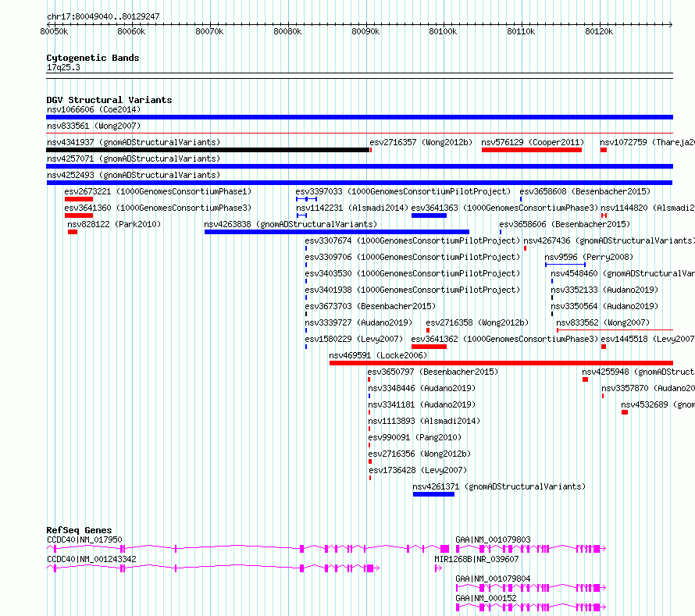Click the nsv3339727 (Audano2019) label
This screenshot has height=616, width=695.
(x=358, y=322)
